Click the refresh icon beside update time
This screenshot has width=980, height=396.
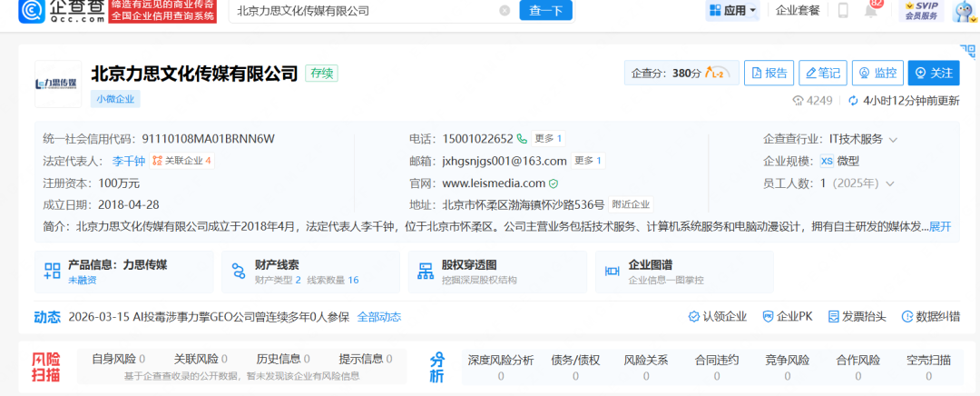(853, 101)
